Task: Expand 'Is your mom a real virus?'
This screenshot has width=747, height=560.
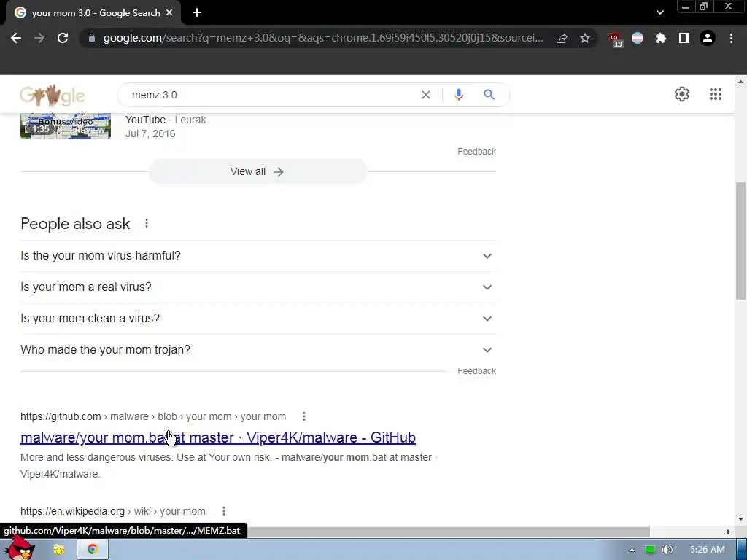Action: point(258,287)
